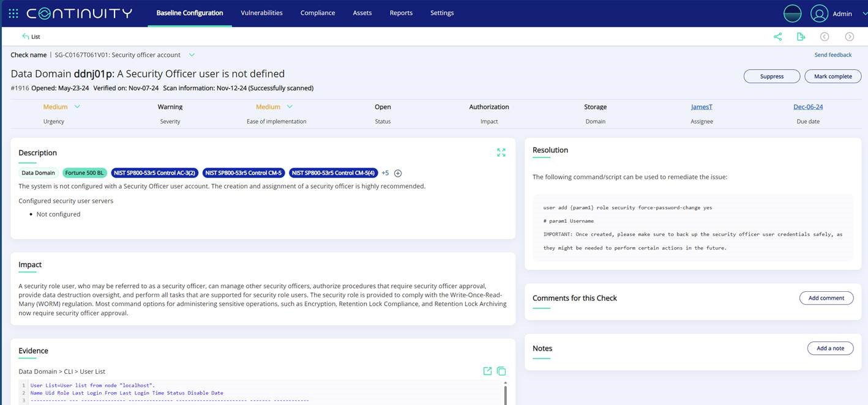Expand the Urgency Medium dropdown
This screenshot has height=405, width=868.
click(x=77, y=106)
